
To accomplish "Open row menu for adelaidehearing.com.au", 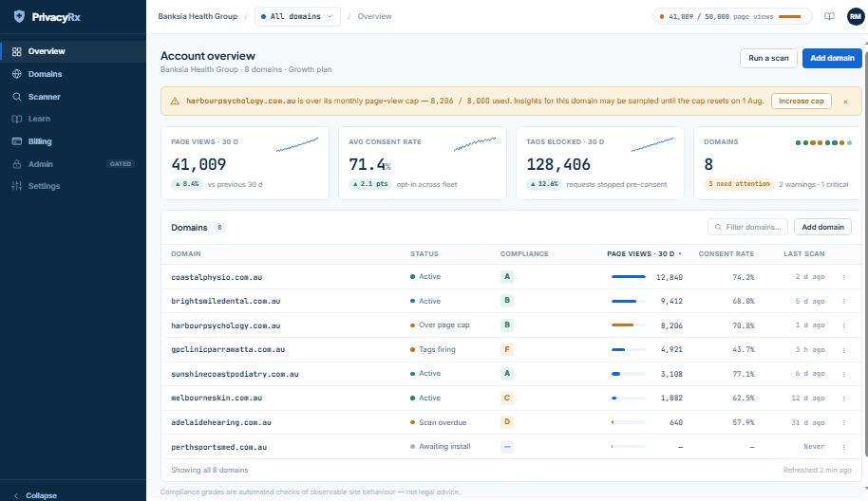I will (x=843, y=422).
